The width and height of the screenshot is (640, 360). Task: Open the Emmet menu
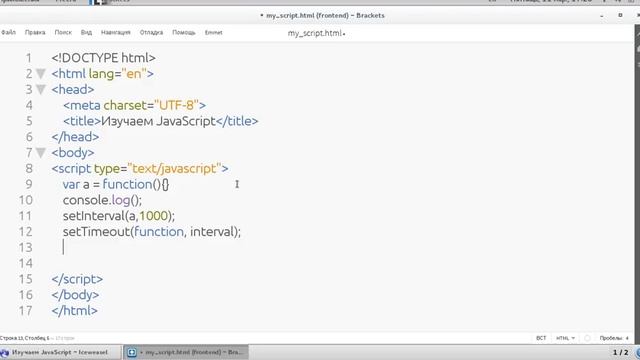pyautogui.click(x=213, y=32)
